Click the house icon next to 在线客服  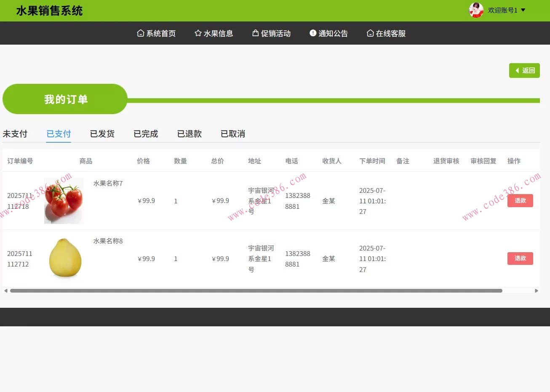(370, 33)
